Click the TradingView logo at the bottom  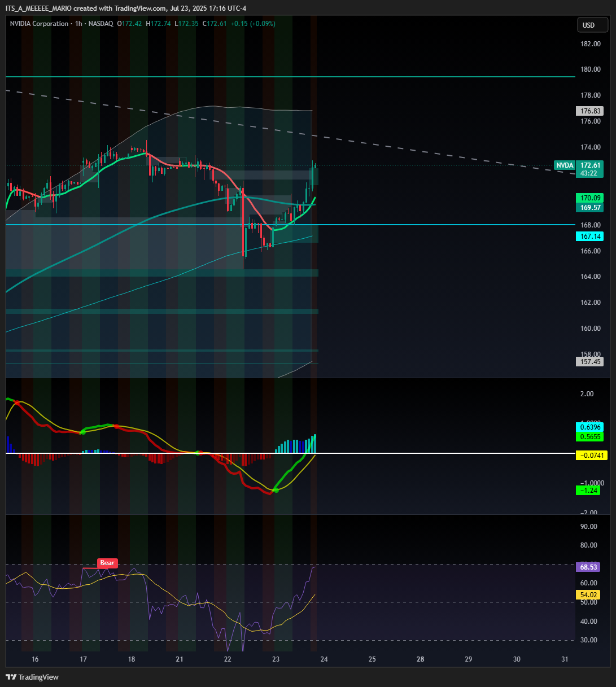point(32,677)
